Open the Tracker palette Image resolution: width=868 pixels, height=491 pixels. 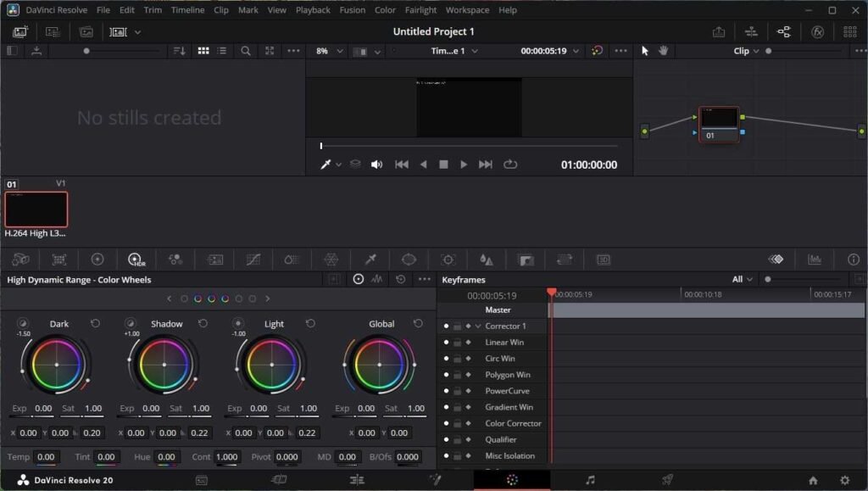pyautogui.click(x=448, y=259)
